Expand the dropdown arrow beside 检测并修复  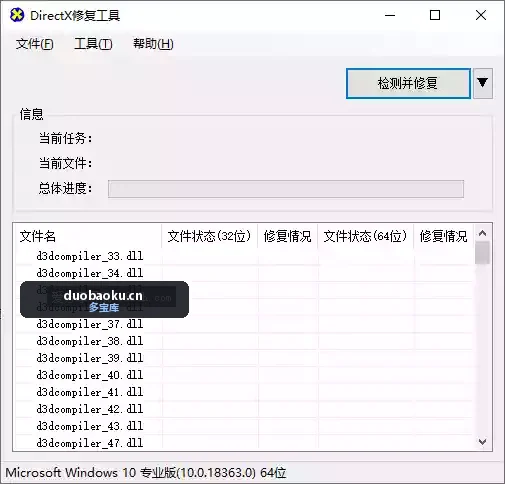pyautogui.click(x=483, y=83)
